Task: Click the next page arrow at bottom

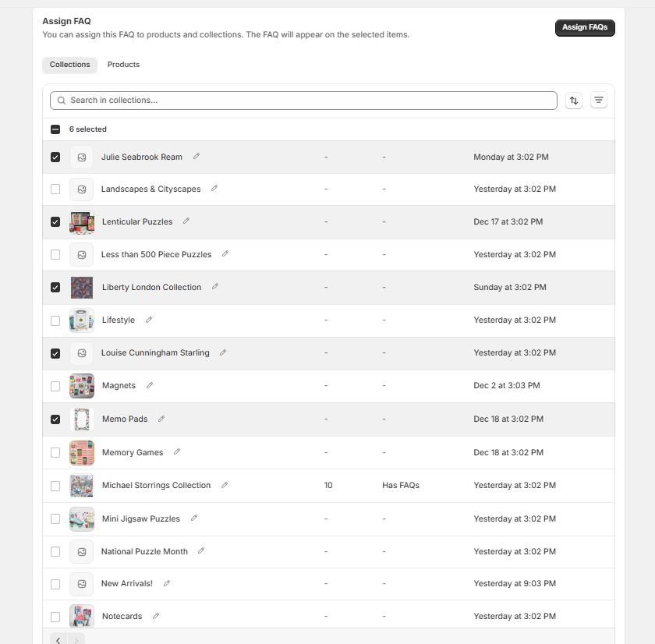Action: coord(76,639)
